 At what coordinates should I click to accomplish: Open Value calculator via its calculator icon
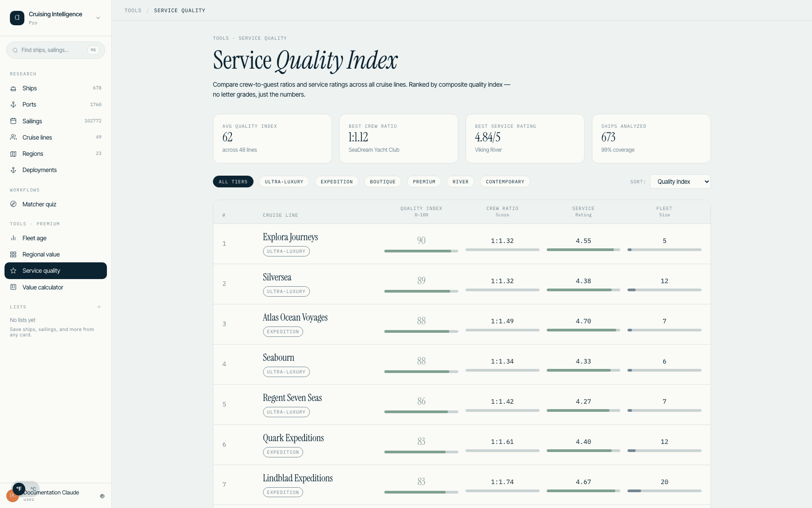pyautogui.click(x=14, y=287)
